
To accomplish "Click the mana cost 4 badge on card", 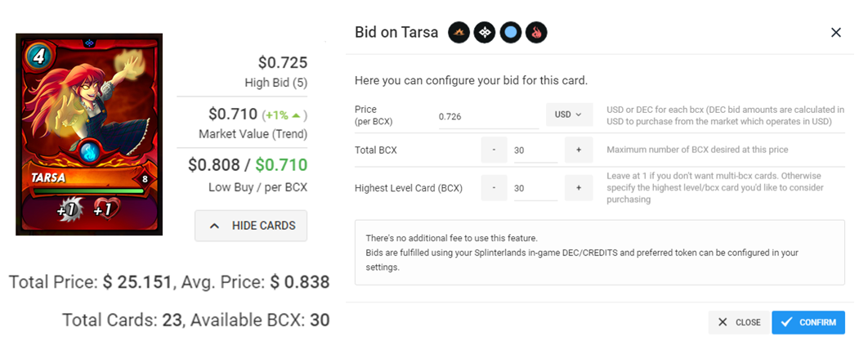I will click(34, 56).
